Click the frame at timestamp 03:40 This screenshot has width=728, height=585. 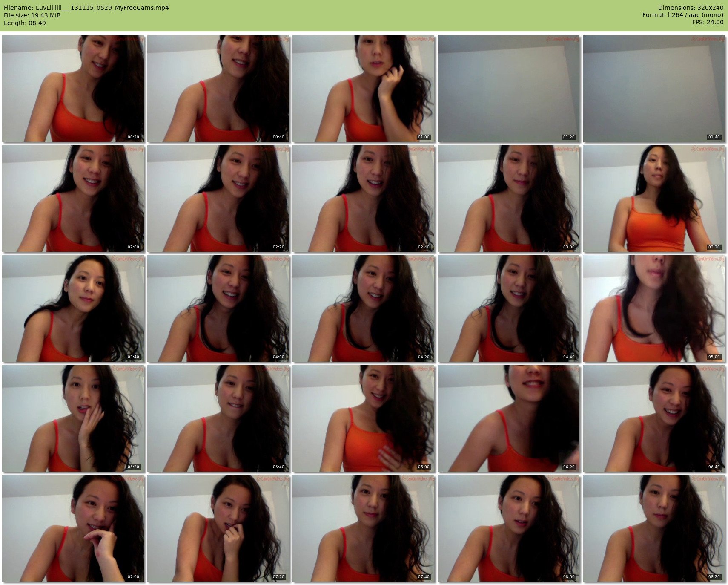[73, 308]
